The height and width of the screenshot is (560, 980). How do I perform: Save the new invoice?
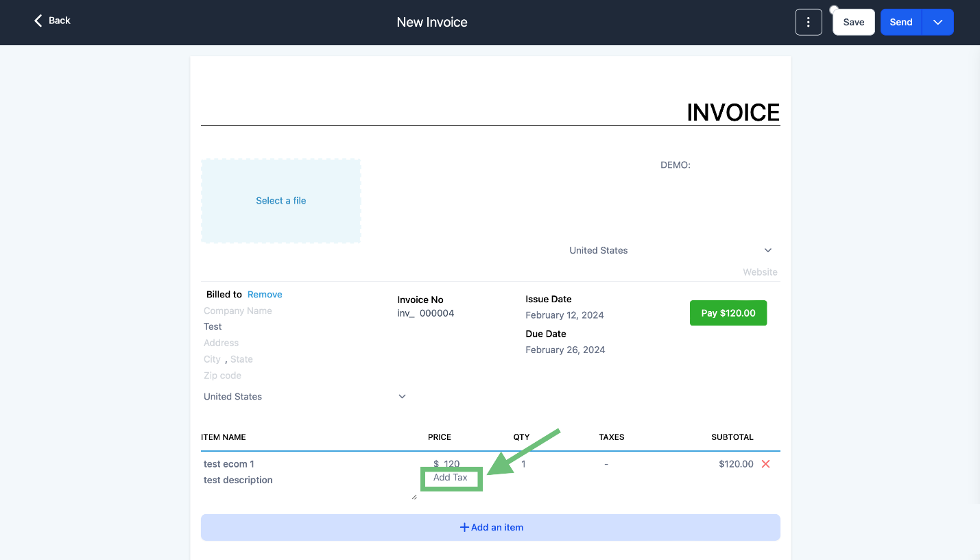click(853, 22)
